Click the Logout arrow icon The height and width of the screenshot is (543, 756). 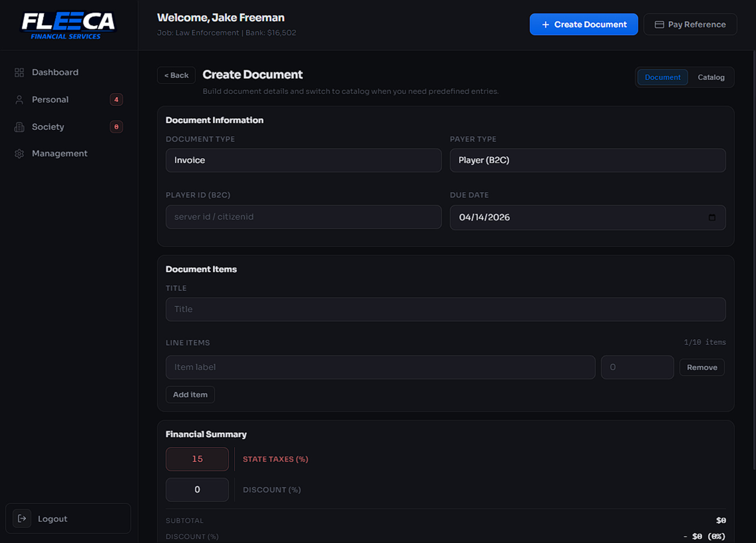click(22, 519)
